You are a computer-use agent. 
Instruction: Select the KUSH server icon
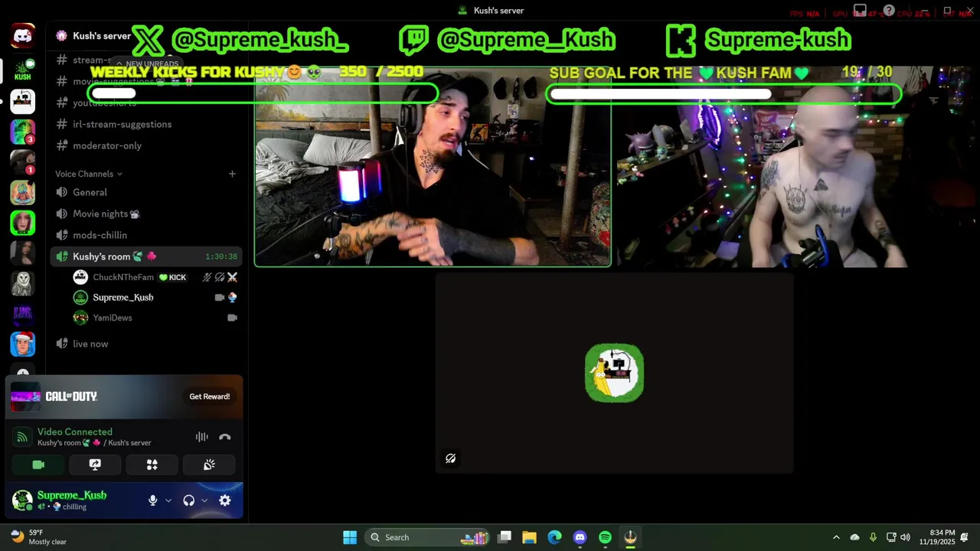click(22, 70)
